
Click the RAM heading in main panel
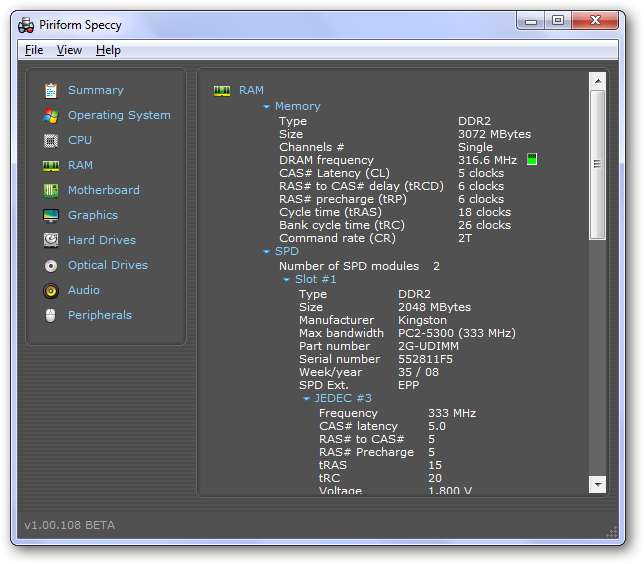coord(251,91)
